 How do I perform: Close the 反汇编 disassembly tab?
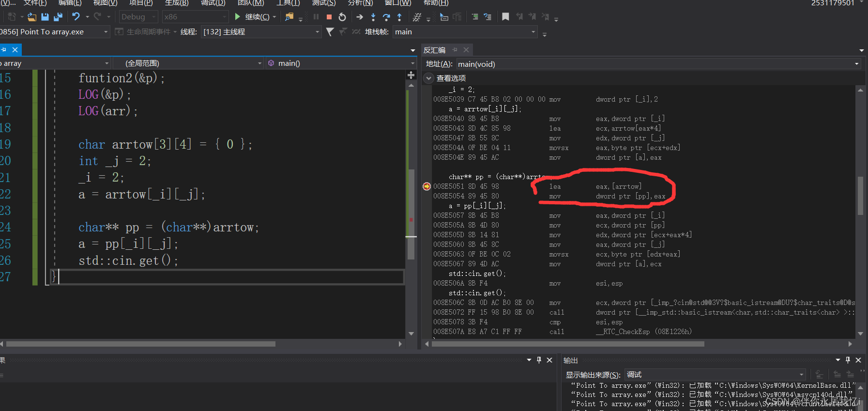click(x=466, y=50)
